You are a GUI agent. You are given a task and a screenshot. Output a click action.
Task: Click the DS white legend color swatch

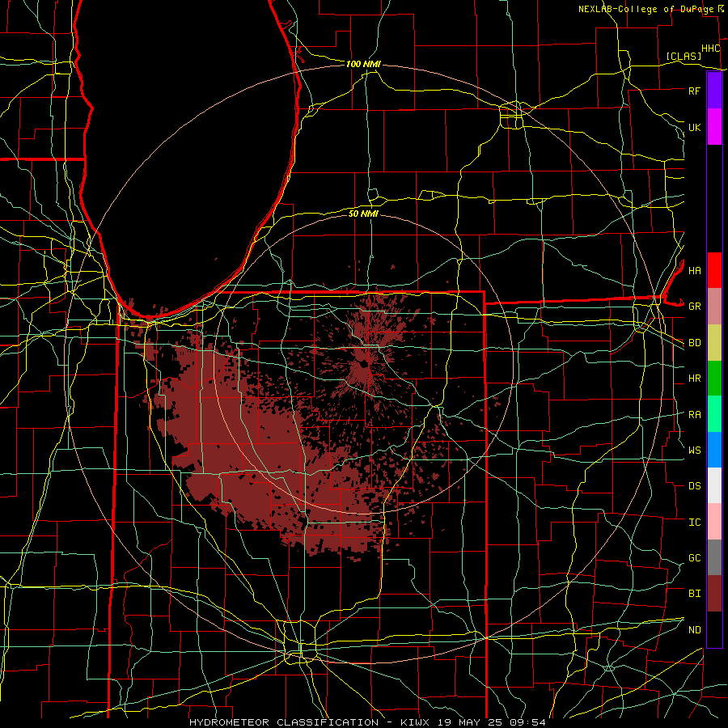714,485
